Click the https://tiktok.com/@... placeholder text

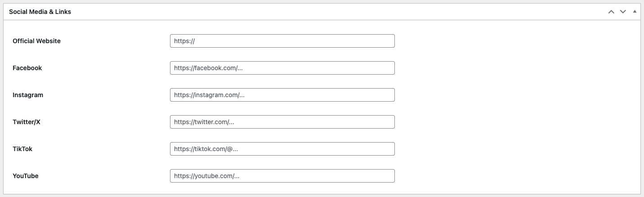tap(206, 149)
